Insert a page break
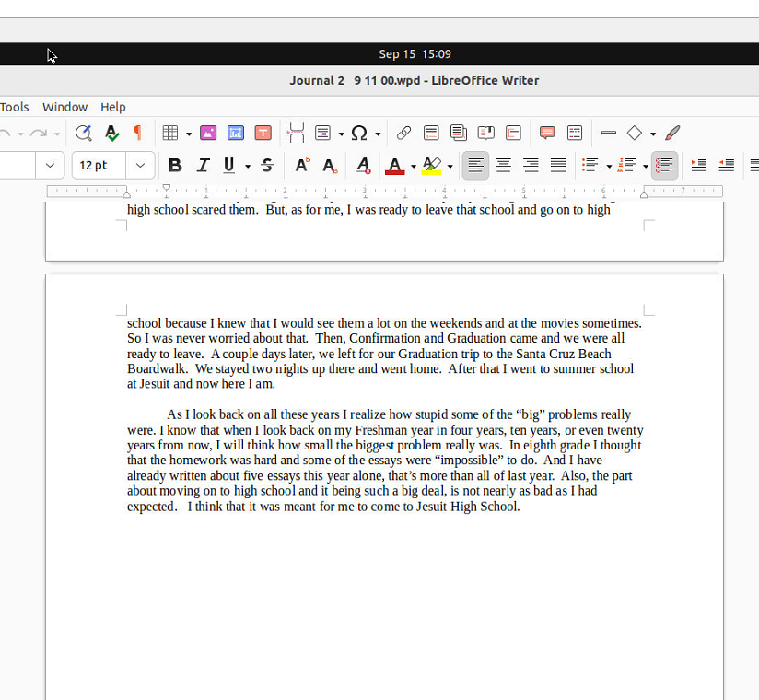This screenshot has width=759, height=700. click(x=297, y=133)
